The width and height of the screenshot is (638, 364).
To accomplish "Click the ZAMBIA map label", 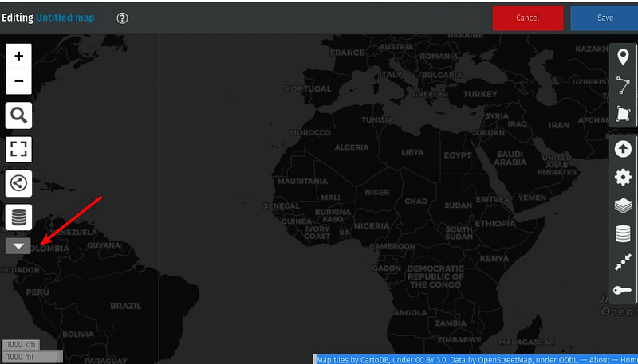I will (451, 323).
